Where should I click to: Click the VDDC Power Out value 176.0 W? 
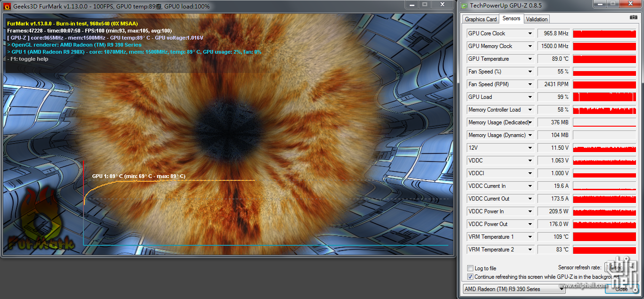[553, 224]
